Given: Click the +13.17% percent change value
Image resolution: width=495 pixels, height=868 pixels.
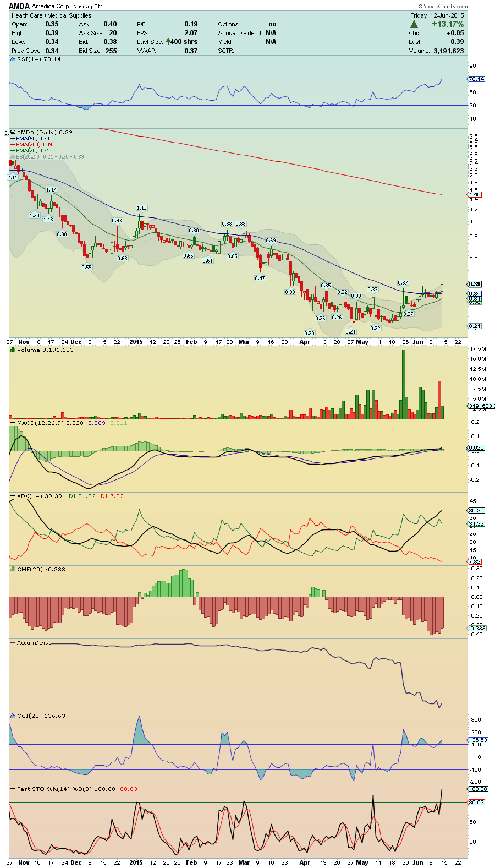Looking at the screenshot, I should point(448,24).
